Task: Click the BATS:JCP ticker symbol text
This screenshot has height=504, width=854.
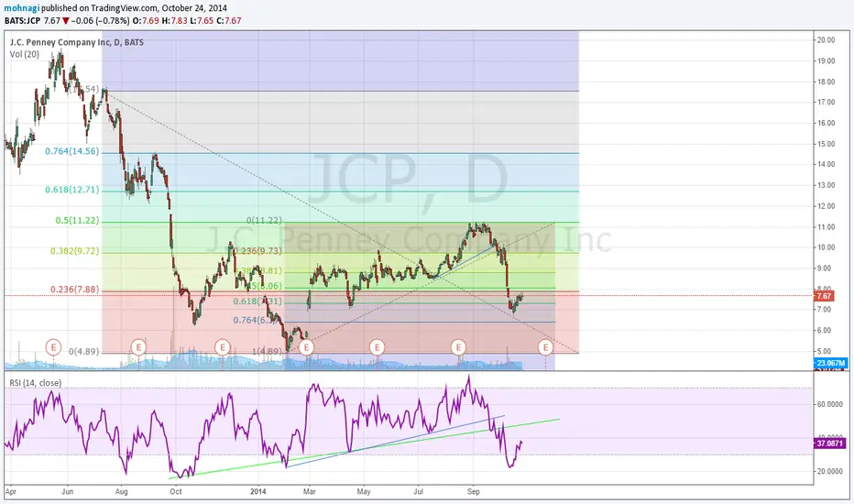Action: pos(23,21)
